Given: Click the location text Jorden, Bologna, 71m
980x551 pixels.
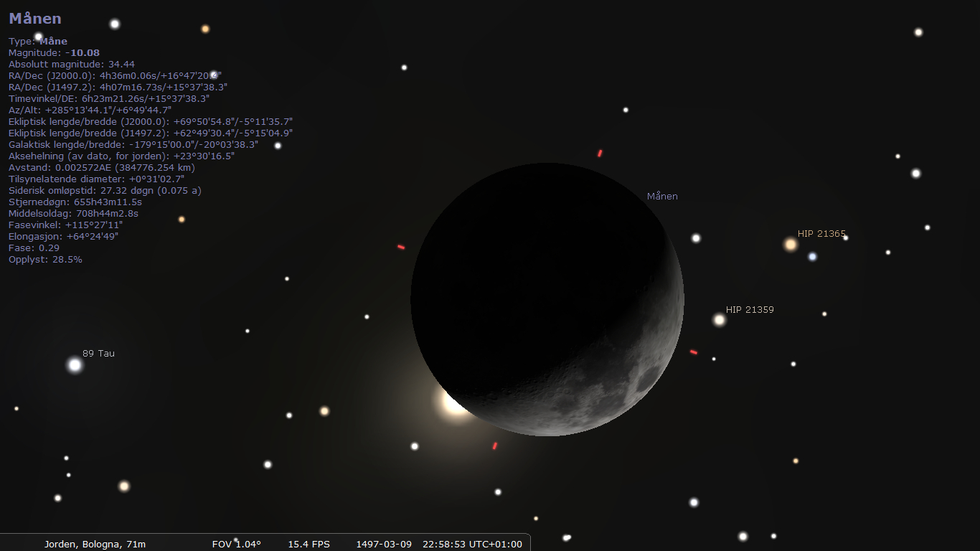Looking at the screenshot, I should pyautogui.click(x=95, y=544).
